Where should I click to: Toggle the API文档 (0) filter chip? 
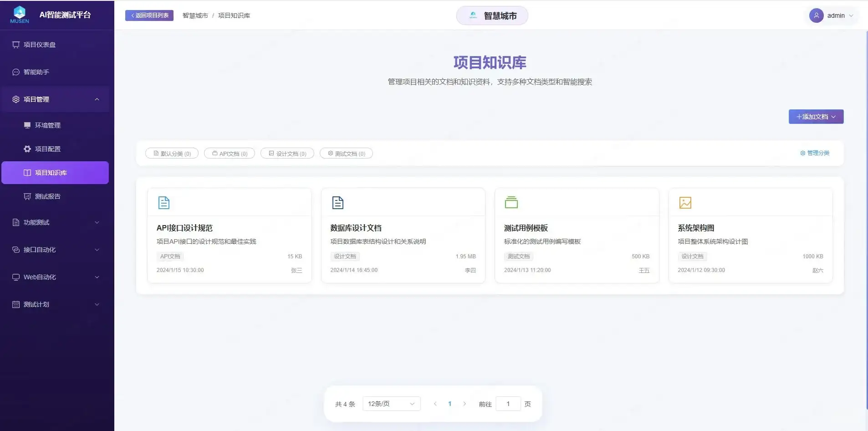click(x=230, y=153)
